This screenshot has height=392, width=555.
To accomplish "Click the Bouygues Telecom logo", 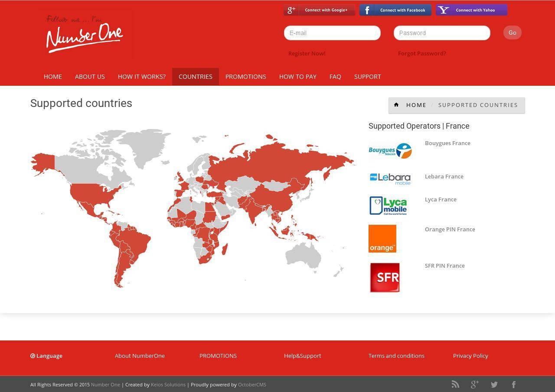I will tap(390, 151).
